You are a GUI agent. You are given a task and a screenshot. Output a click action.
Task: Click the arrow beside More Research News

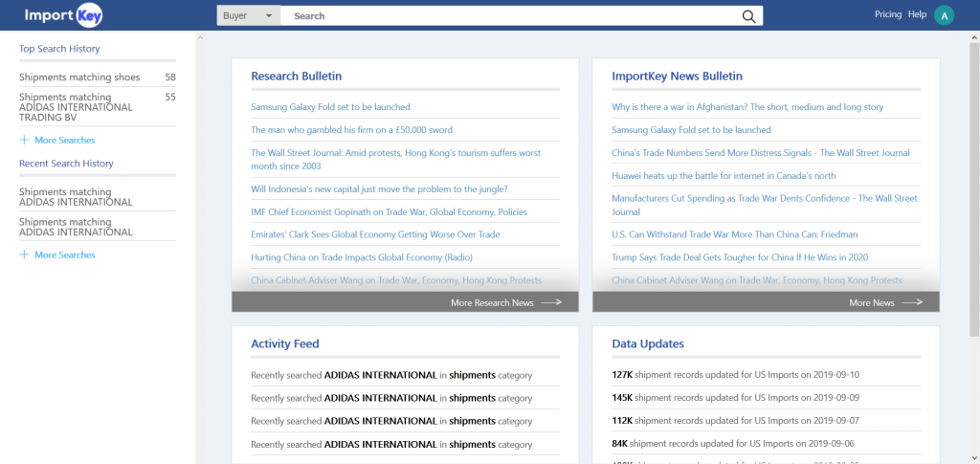[551, 302]
